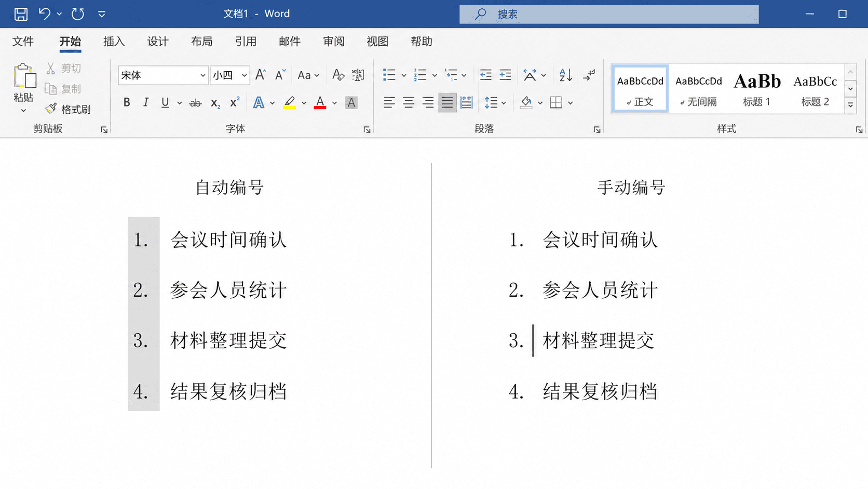Image resolution: width=868 pixels, height=489 pixels.
Task: Click the Clear Formatting eraser icon
Action: [x=338, y=75]
